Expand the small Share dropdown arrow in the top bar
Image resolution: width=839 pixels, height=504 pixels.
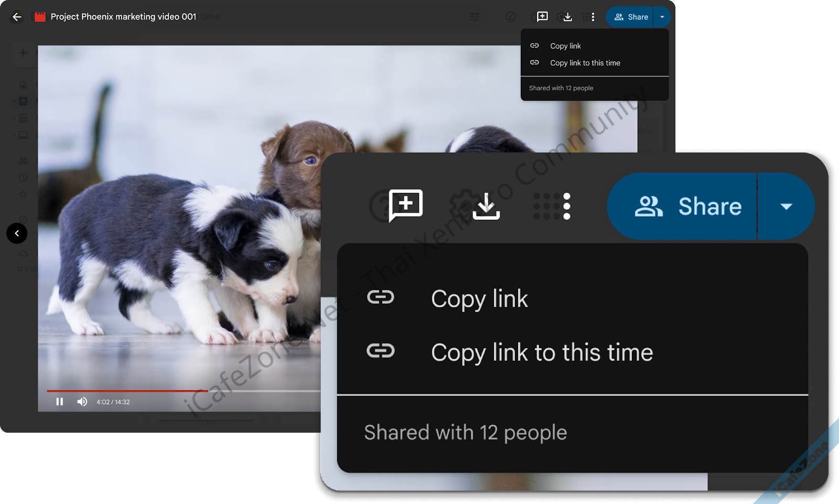point(662,17)
